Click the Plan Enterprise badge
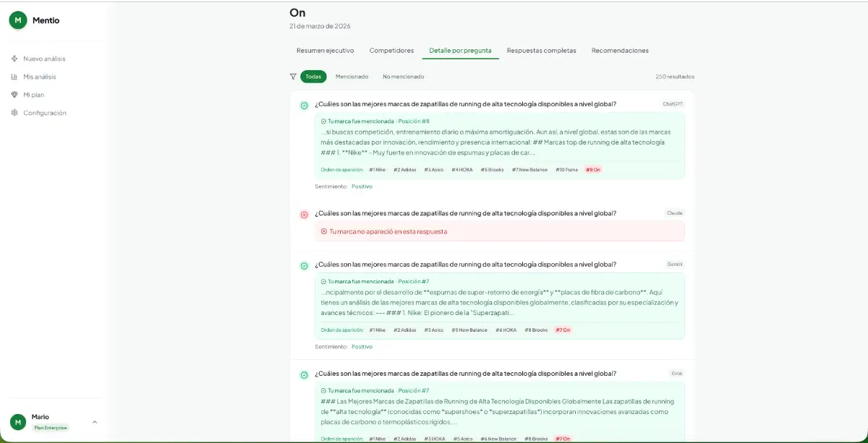 51,428
